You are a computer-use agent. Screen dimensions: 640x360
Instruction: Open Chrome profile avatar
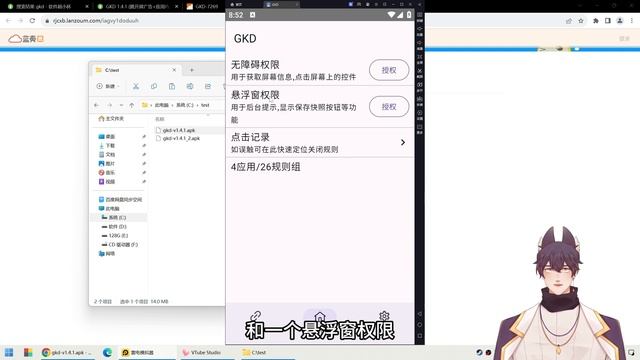coord(620,21)
